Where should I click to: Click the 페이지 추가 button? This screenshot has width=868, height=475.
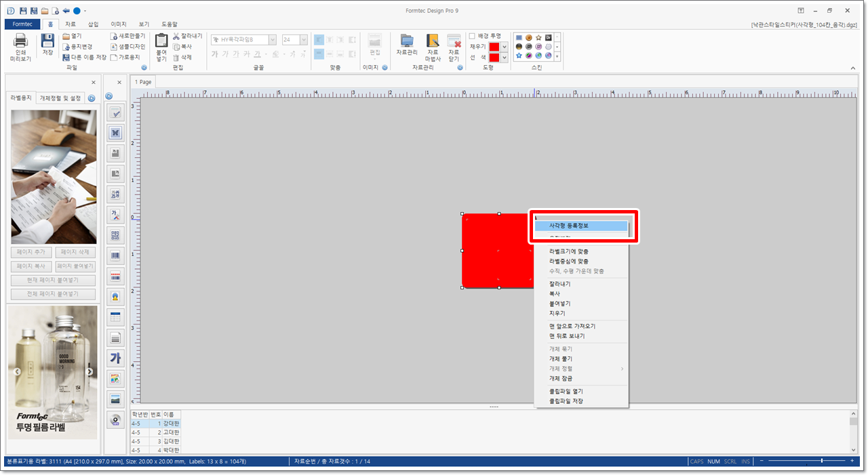click(x=31, y=252)
